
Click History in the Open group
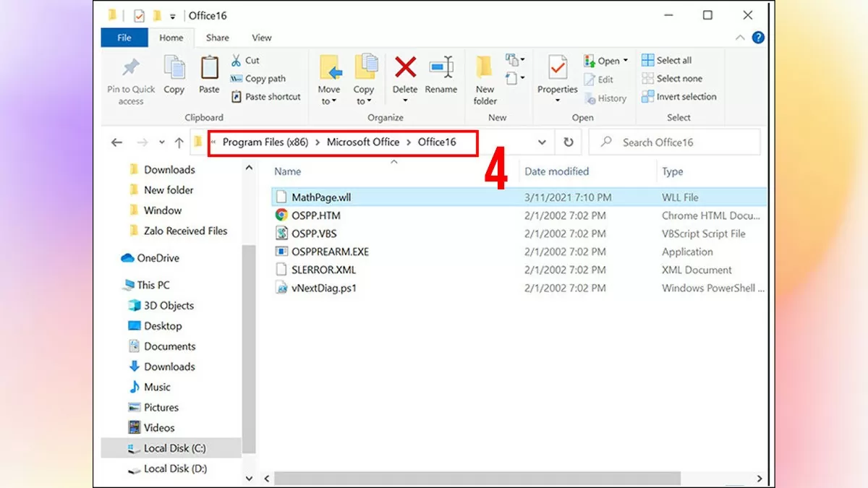610,98
